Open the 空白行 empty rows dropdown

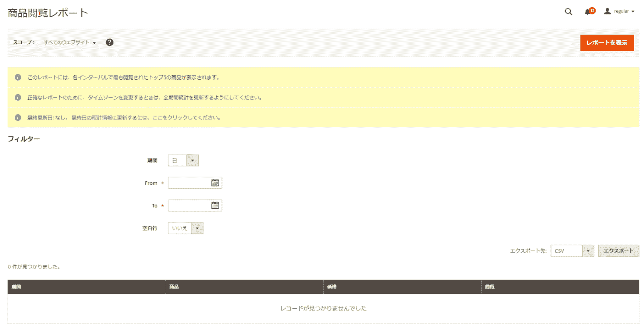pos(186,228)
